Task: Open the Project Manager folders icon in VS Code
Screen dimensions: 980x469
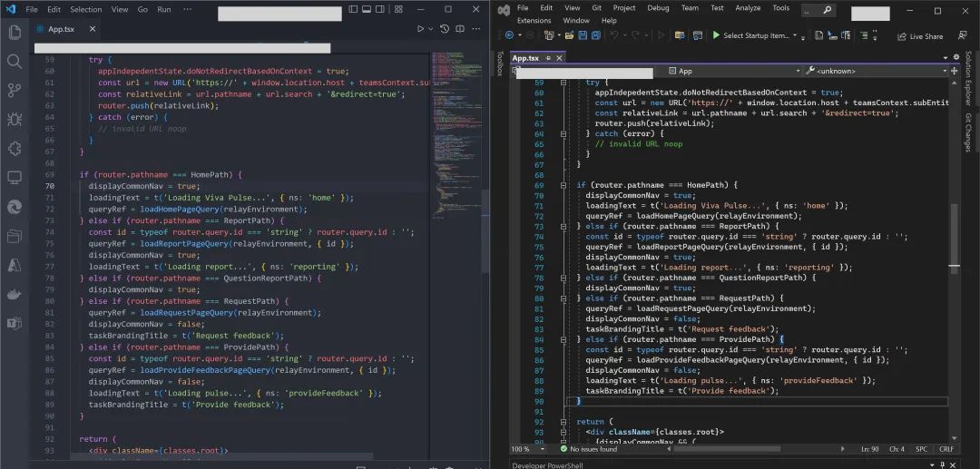Action: click(x=15, y=236)
